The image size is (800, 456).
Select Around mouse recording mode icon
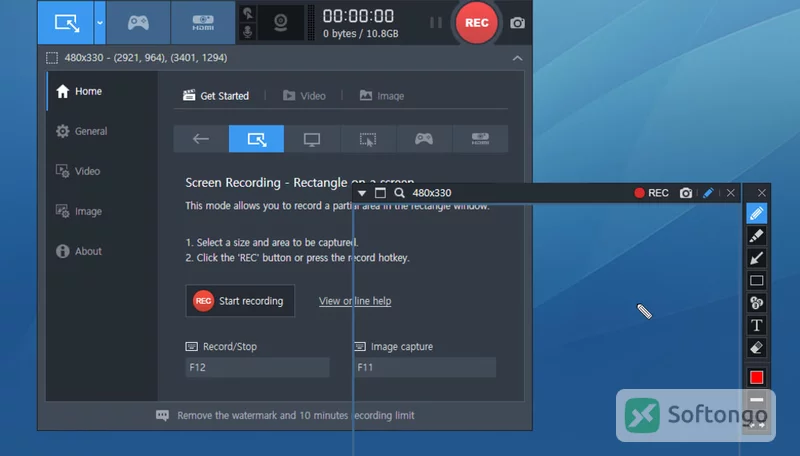(x=368, y=139)
